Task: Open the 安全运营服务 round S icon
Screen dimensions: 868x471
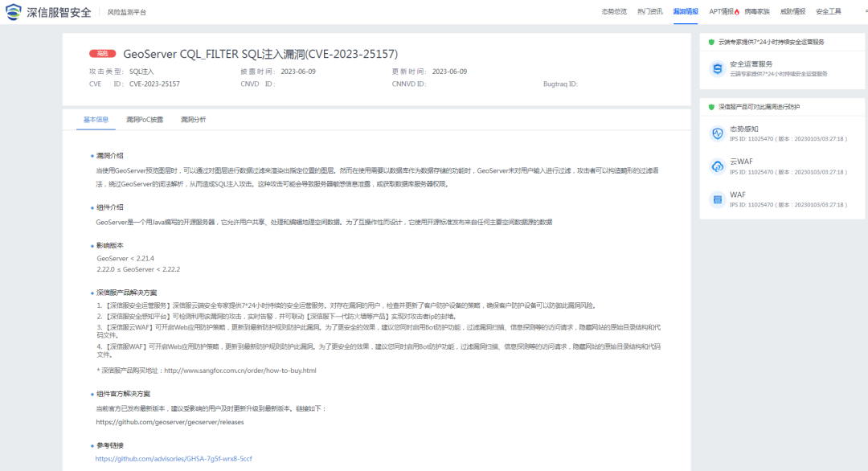Action: point(718,68)
